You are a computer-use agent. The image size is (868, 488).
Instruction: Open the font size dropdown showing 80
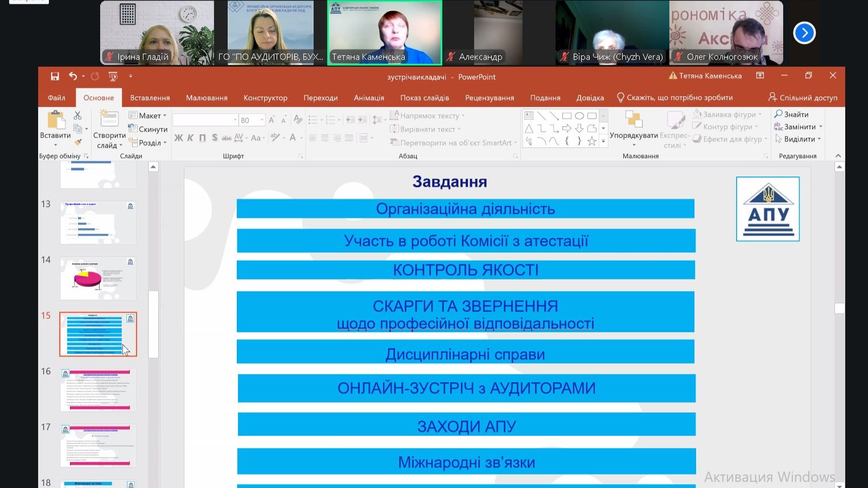[x=262, y=120]
